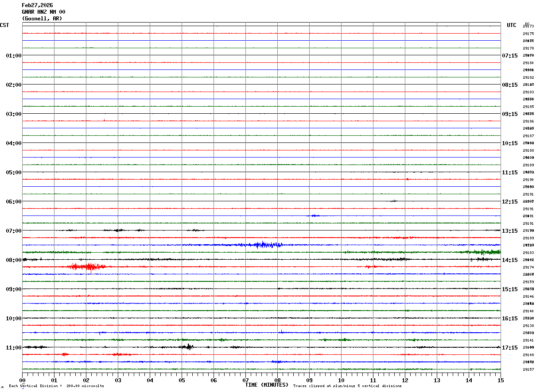Click the UTC timezone label
The height and width of the screenshot is (392, 536).
(x=512, y=25)
